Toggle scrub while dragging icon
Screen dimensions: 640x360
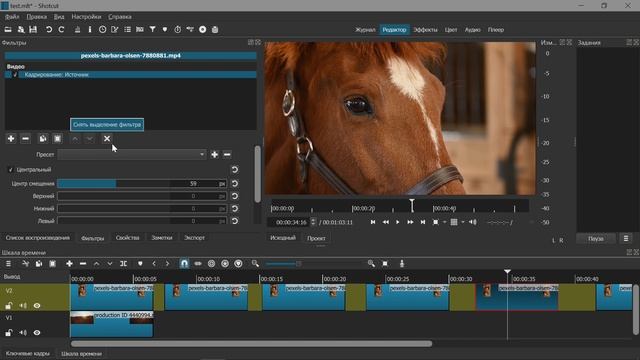coord(198,264)
